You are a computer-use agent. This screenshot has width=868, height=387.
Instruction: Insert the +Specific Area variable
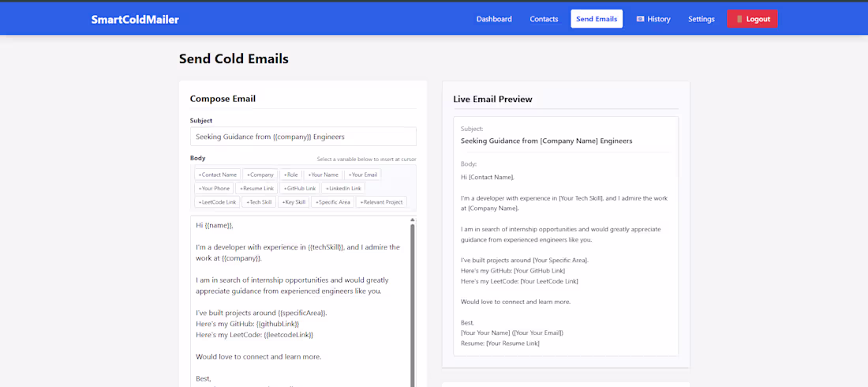332,202
